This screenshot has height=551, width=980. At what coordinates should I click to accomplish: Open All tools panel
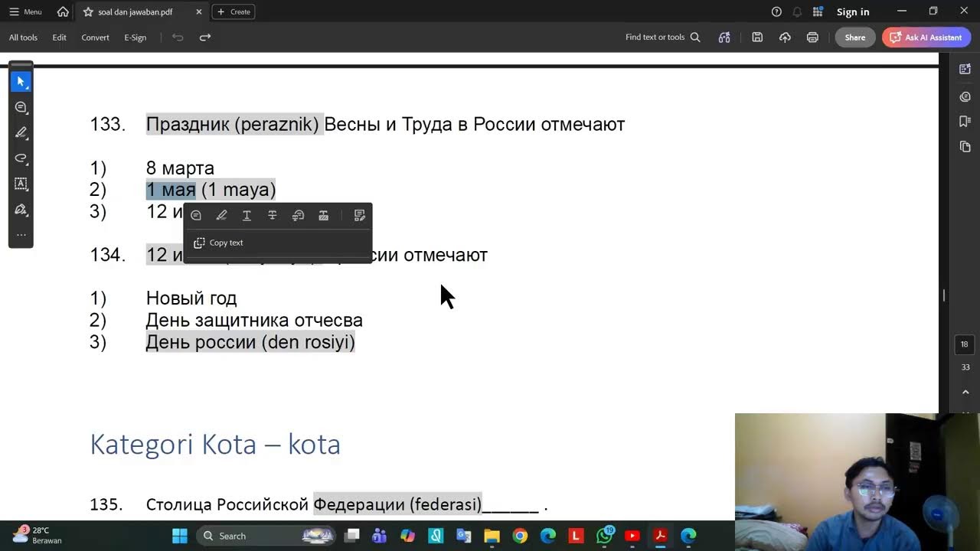pyautogui.click(x=23, y=37)
